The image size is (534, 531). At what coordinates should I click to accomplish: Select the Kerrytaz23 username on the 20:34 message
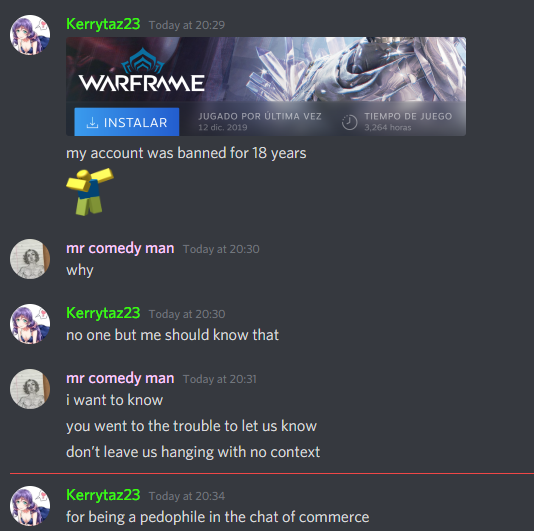103,495
